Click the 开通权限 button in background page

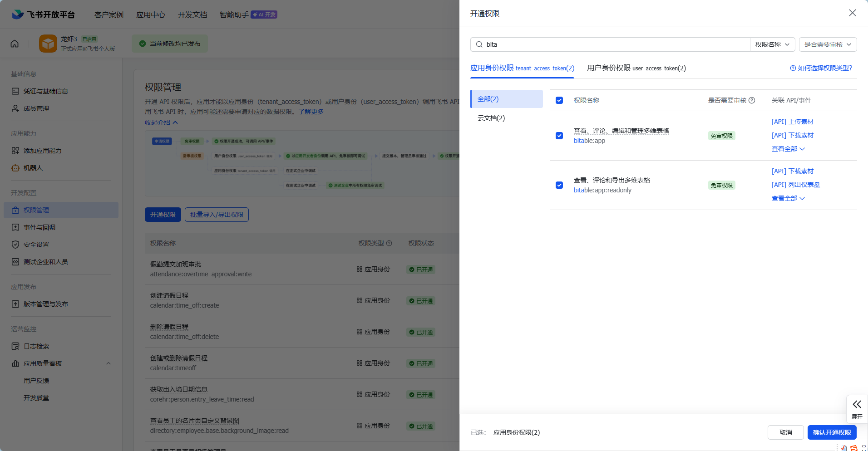[163, 215]
